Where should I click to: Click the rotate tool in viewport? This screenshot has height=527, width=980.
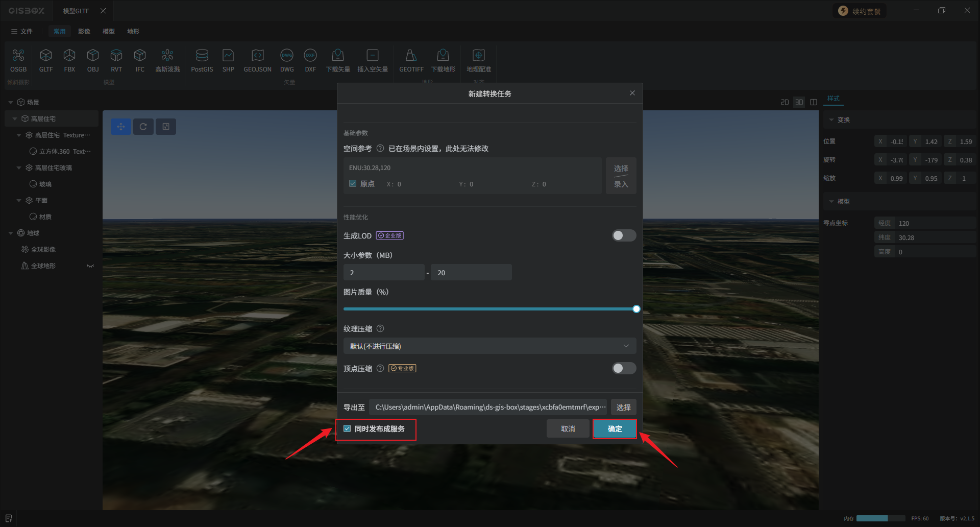pos(143,127)
